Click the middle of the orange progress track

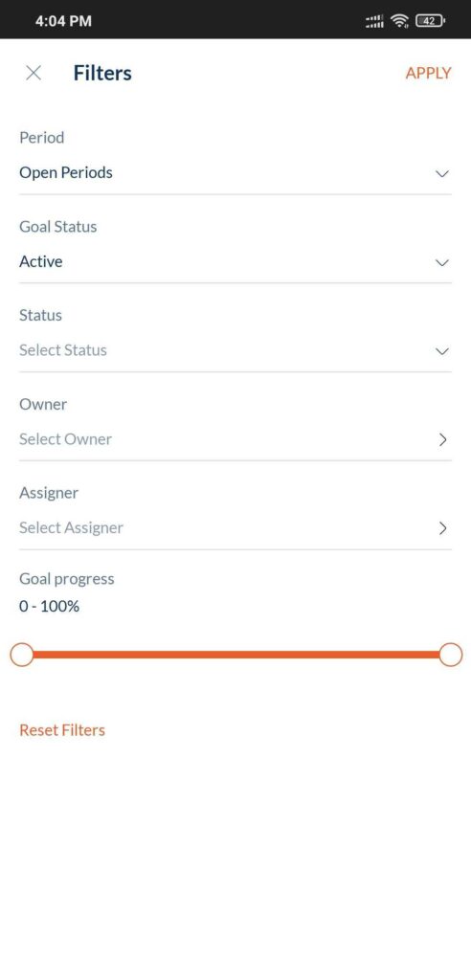tap(235, 655)
